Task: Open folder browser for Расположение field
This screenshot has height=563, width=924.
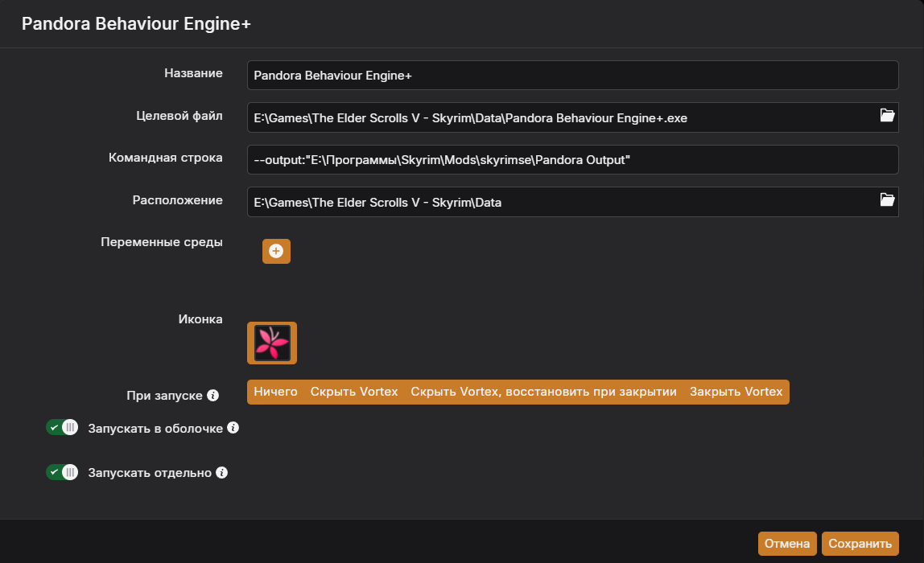Action: pos(887,199)
